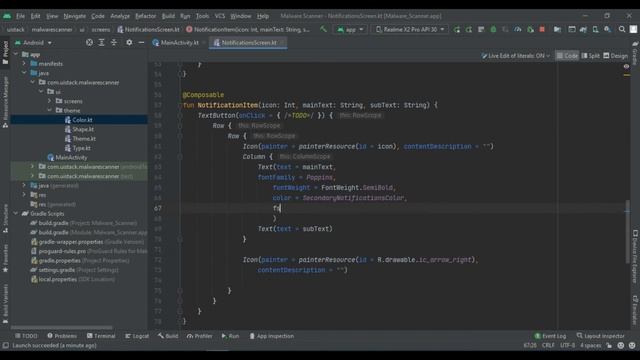Click Collapse All icon in Project panel
640x360 pixels.
114,42
